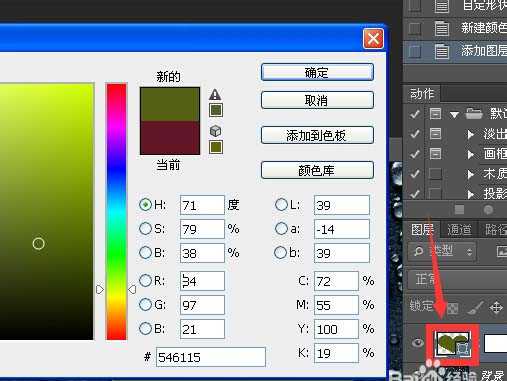Viewport: 507px width, 381px height.
Task: Click the record circle button in Actions panel
Action: [x=488, y=209]
